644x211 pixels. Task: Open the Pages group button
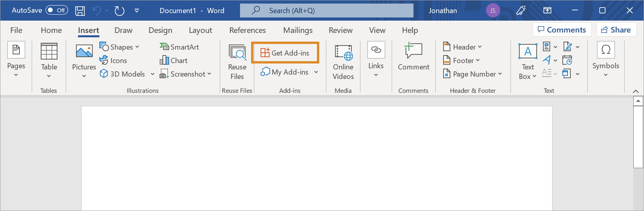[x=16, y=59]
